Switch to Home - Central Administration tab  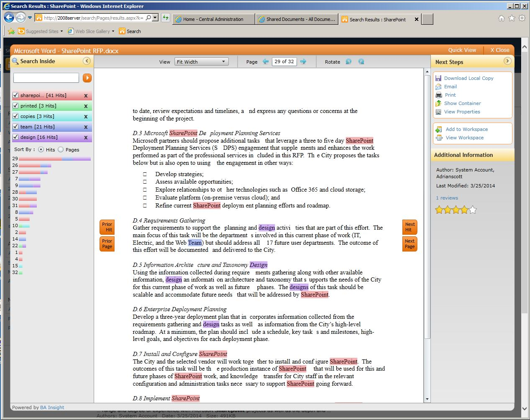click(x=213, y=19)
